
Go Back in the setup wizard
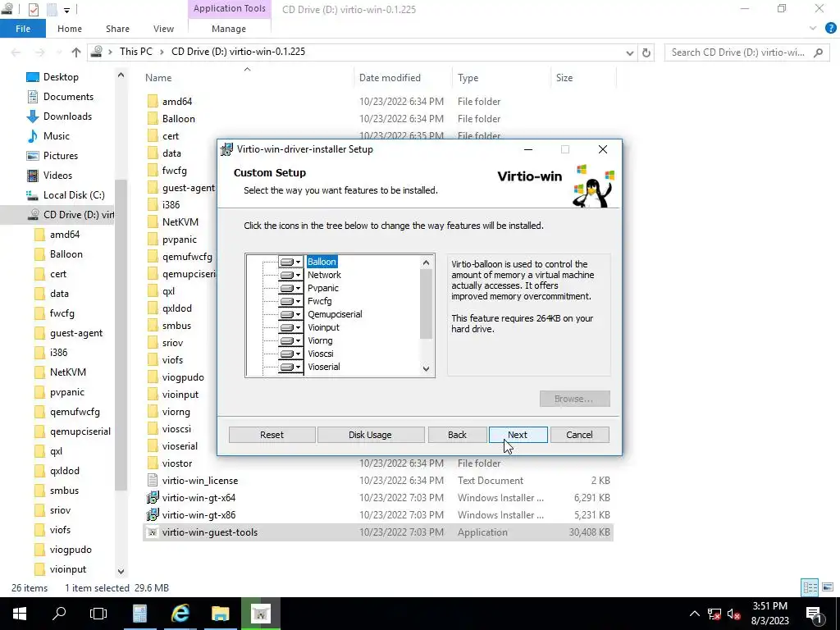click(457, 435)
